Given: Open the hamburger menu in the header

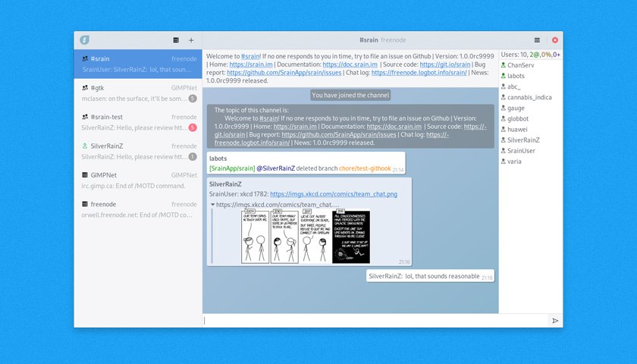Looking at the screenshot, I should [x=537, y=39].
